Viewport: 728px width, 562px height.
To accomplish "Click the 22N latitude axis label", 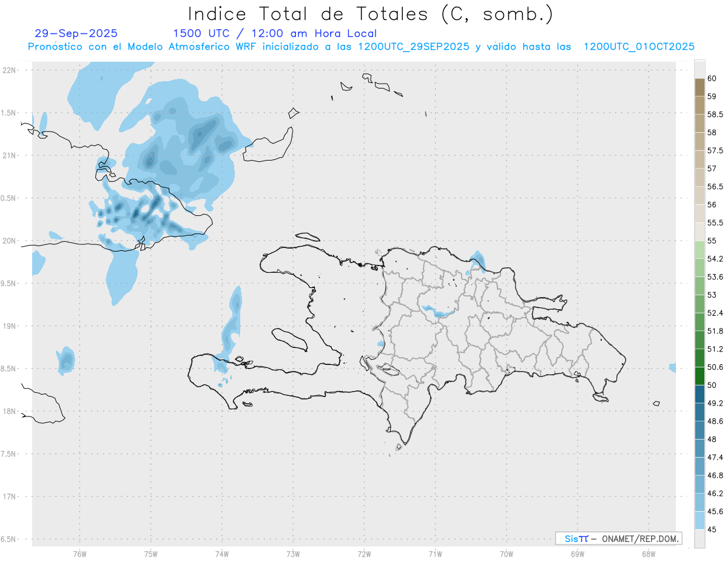I will coord(10,70).
